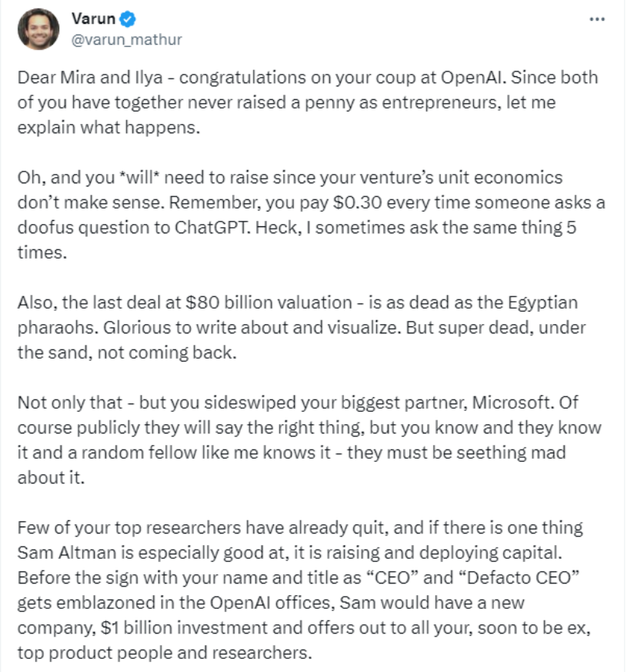Viewport: 627px width, 672px height.
Task: Open the @varun_mathur handle link
Action: [x=127, y=39]
